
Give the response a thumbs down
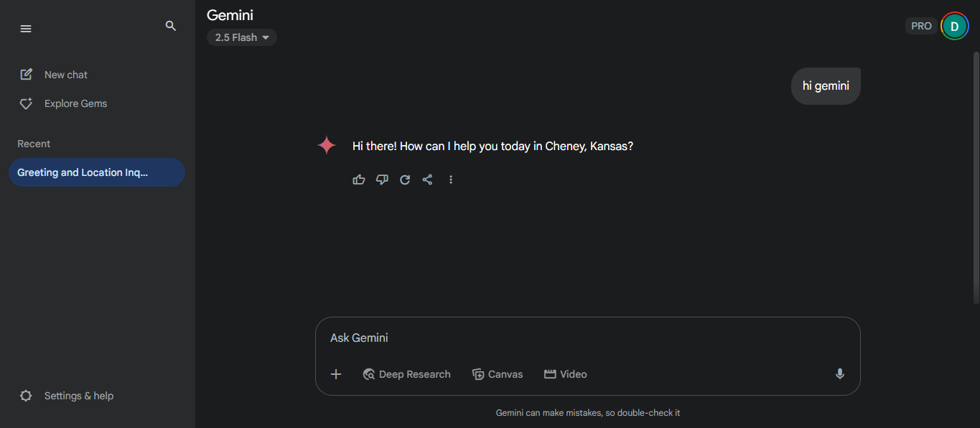click(382, 180)
